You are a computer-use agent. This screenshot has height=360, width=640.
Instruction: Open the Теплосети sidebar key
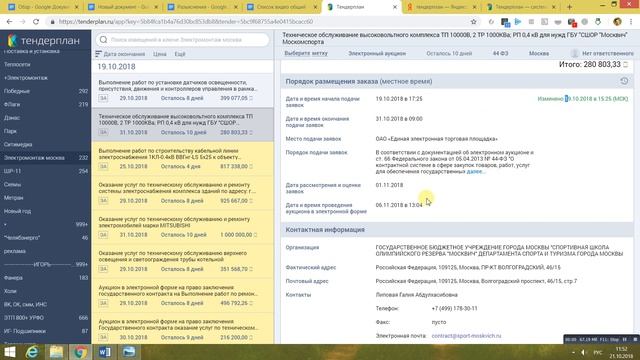coord(17,64)
